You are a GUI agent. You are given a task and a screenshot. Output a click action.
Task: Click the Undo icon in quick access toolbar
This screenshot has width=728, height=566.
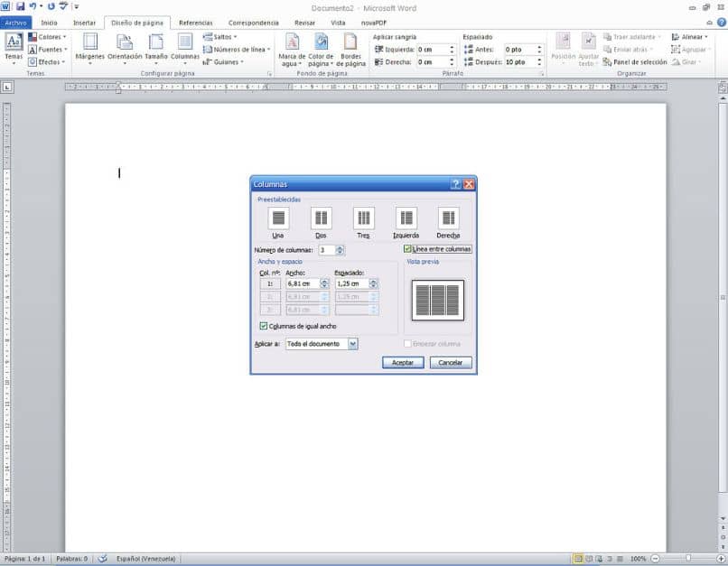[x=33, y=6]
